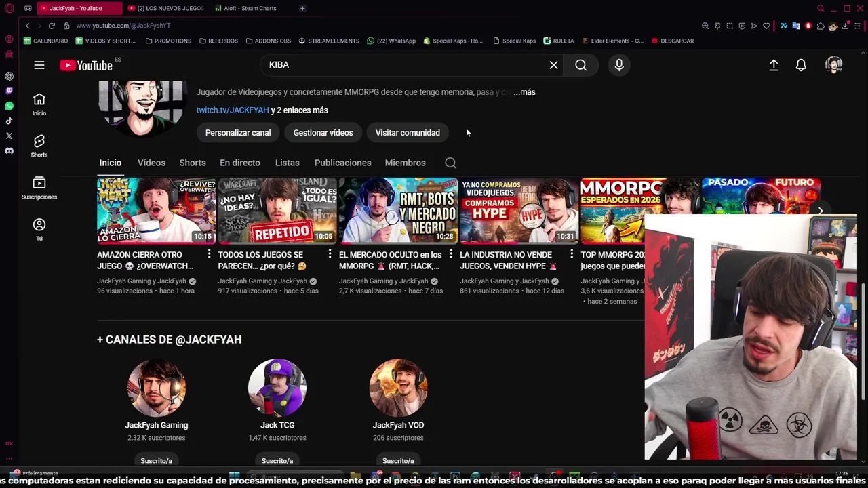Screen dimensions: 868x488
Task: Open the account avatar menu
Action: (834, 65)
